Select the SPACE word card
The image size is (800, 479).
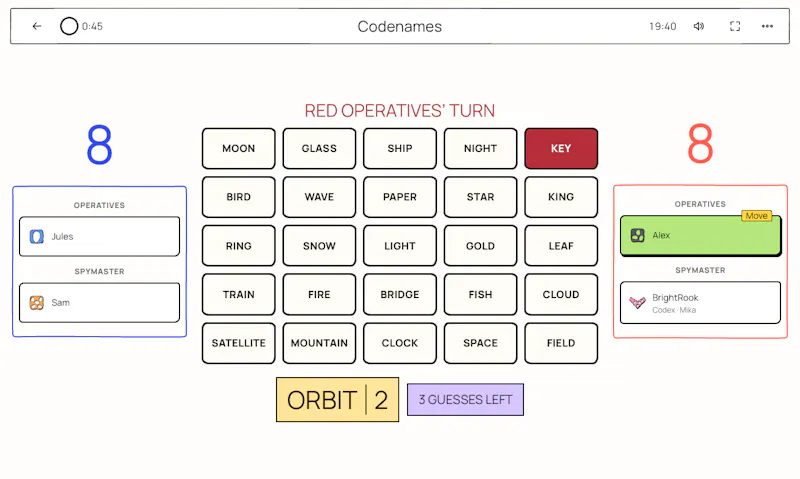[x=480, y=343]
